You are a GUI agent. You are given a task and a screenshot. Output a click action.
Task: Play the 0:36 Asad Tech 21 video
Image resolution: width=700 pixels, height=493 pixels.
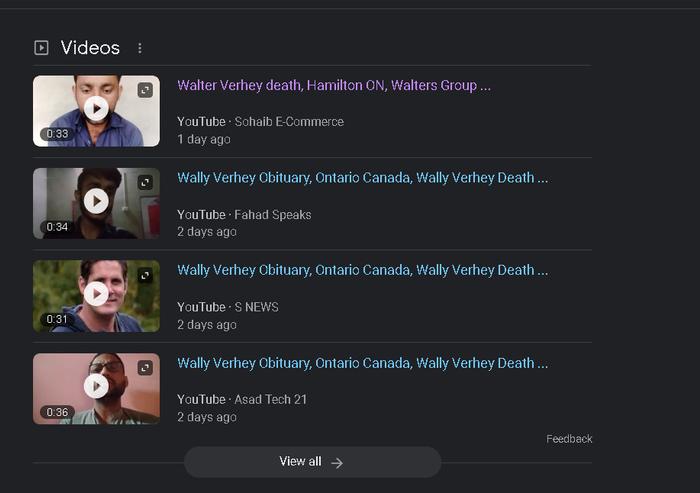[96, 386]
